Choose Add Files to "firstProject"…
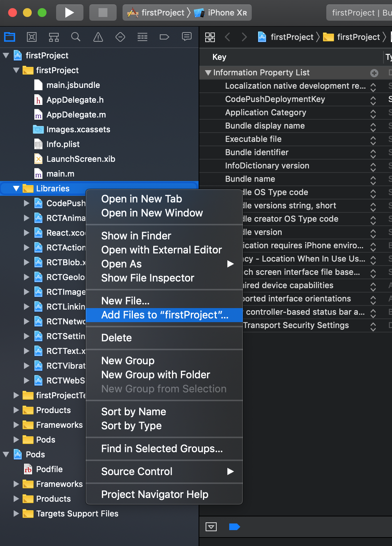Image resolution: width=392 pixels, height=546 pixels. (164, 315)
